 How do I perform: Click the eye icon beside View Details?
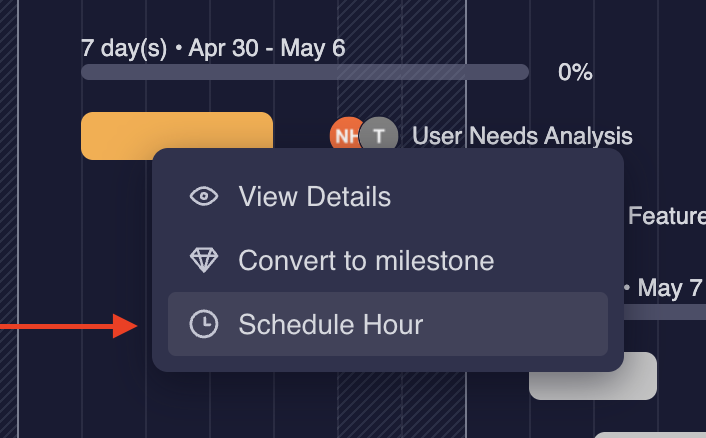pyautogui.click(x=204, y=197)
